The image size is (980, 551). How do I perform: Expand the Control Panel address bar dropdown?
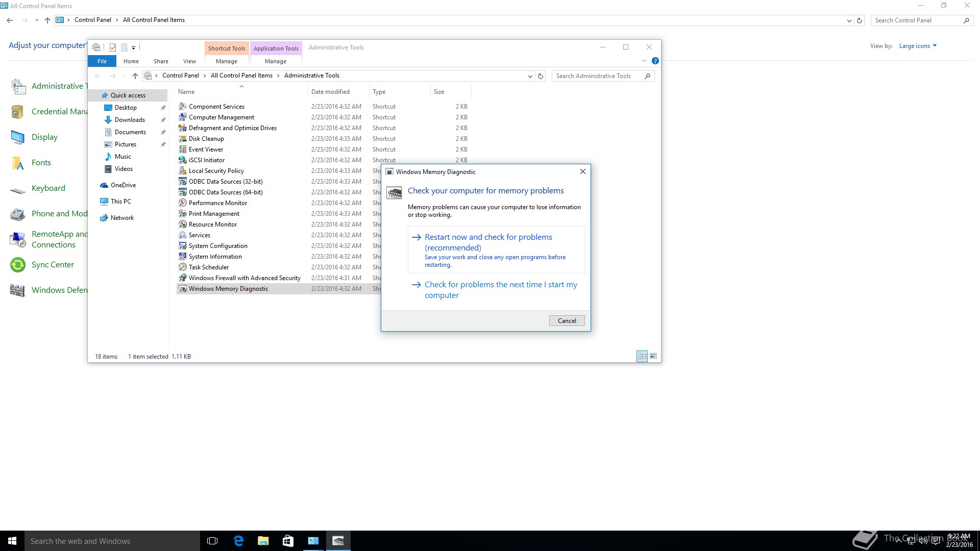click(849, 20)
